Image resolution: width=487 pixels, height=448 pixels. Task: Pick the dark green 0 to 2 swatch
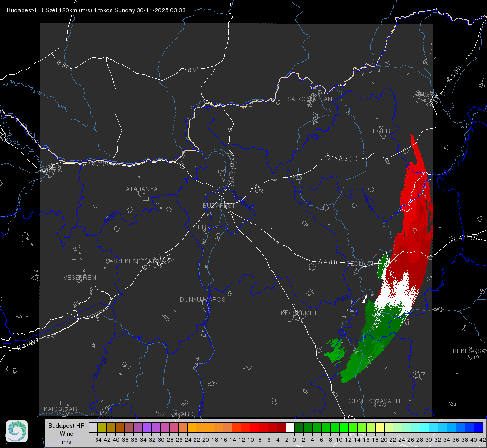click(x=299, y=427)
